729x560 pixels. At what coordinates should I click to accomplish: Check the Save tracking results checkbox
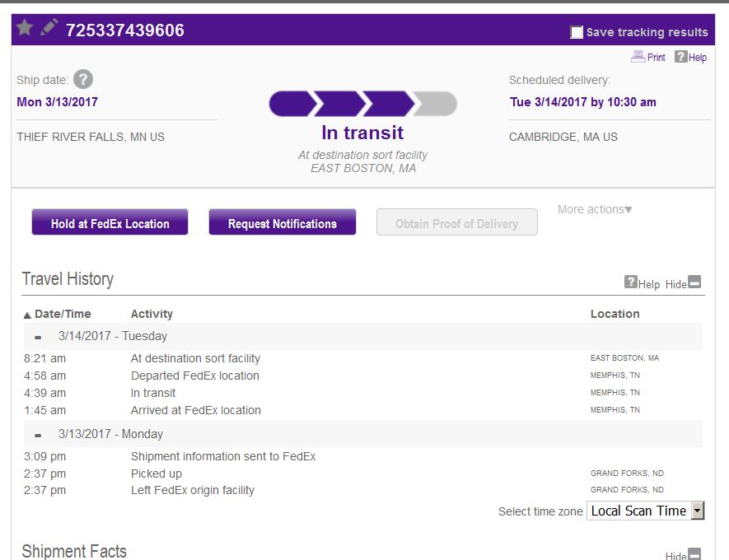click(x=577, y=32)
